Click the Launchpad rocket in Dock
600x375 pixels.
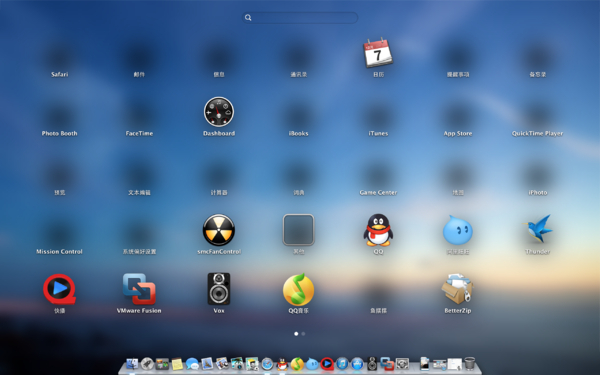[x=147, y=364]
